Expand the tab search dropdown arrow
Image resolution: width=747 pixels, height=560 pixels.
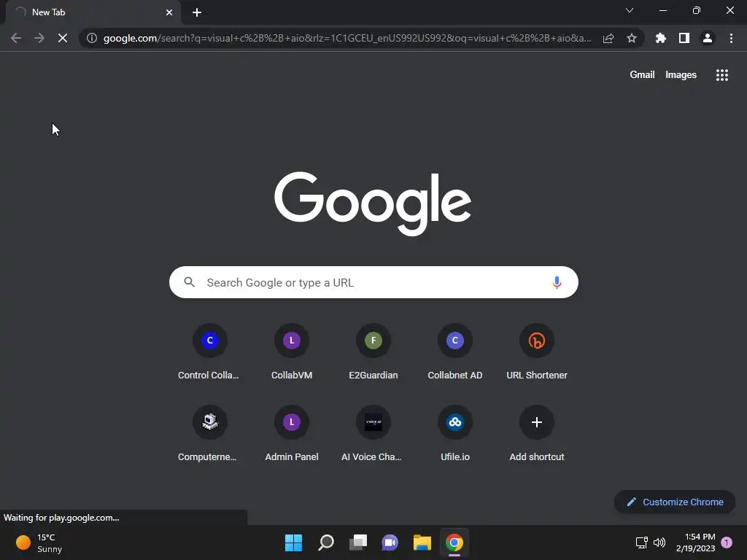pos(630,10)
